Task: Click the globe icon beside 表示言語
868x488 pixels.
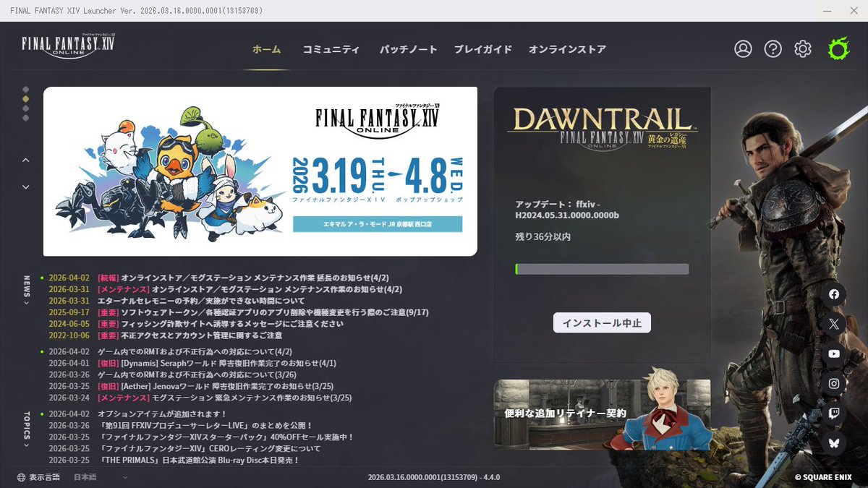Action: click(x=21, y=477)
